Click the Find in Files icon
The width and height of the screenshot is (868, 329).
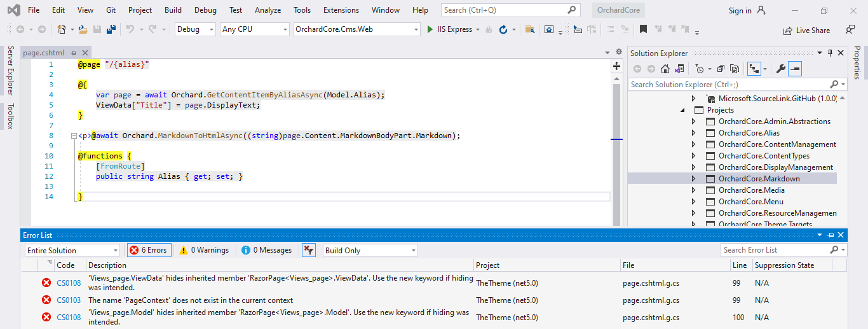(530, 29)
